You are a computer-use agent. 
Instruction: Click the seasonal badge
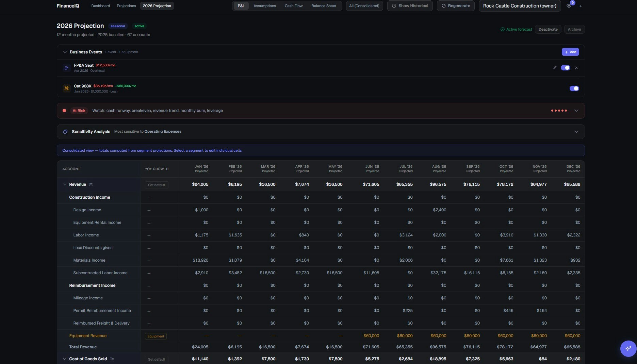118,26
